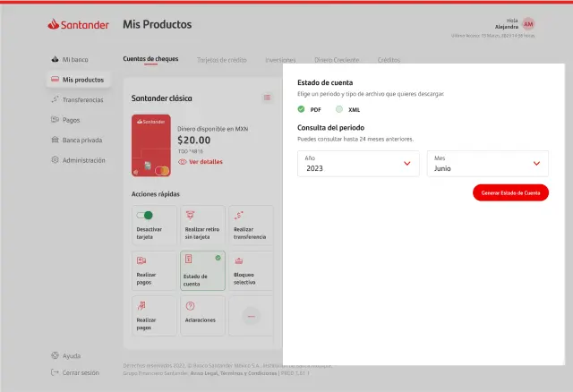Switch to Tarjetas de crédito tab
The width and height of the screenshot is (573, 392).
pos(222,60)
